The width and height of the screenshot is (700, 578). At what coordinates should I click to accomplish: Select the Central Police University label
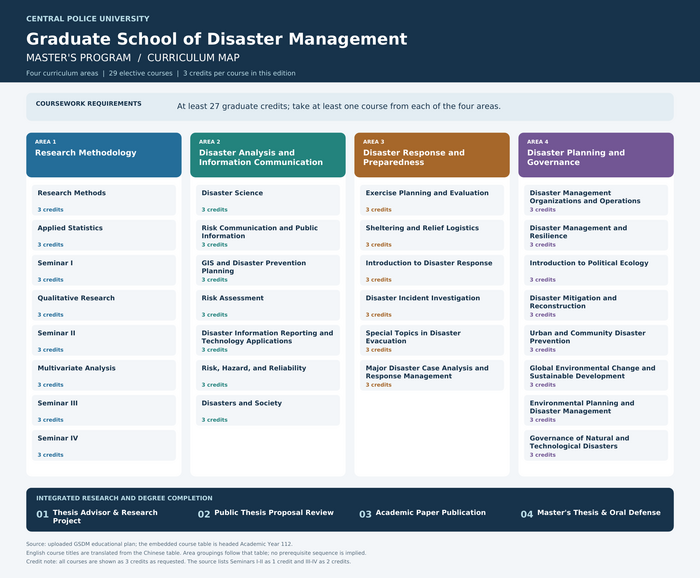click(x=88, y=19)
